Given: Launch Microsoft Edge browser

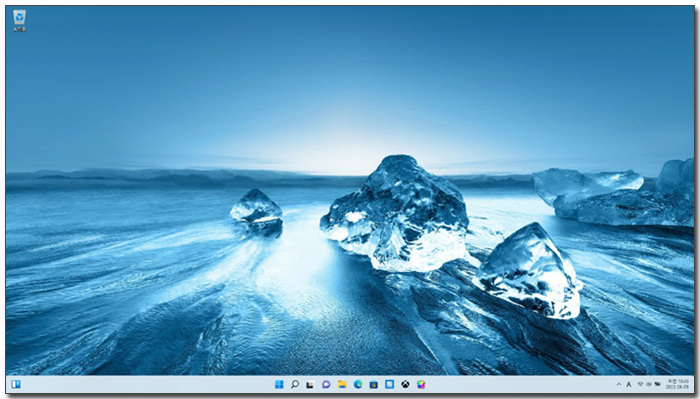Looking at the screenshot, I should click(358, 384).
